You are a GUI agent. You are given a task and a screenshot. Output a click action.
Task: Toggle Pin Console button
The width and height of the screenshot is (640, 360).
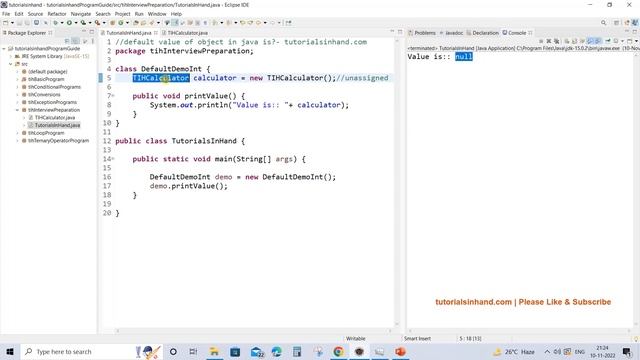click(x=608, y=41)
